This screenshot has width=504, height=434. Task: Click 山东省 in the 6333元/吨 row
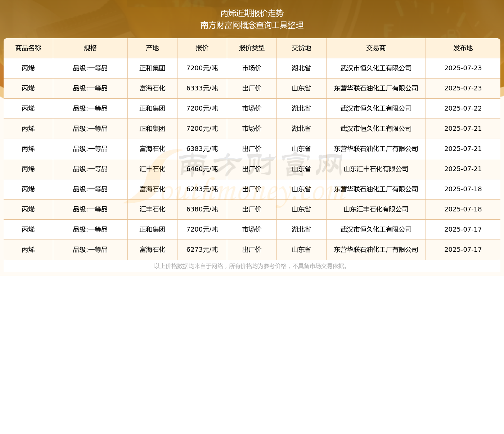301,88
